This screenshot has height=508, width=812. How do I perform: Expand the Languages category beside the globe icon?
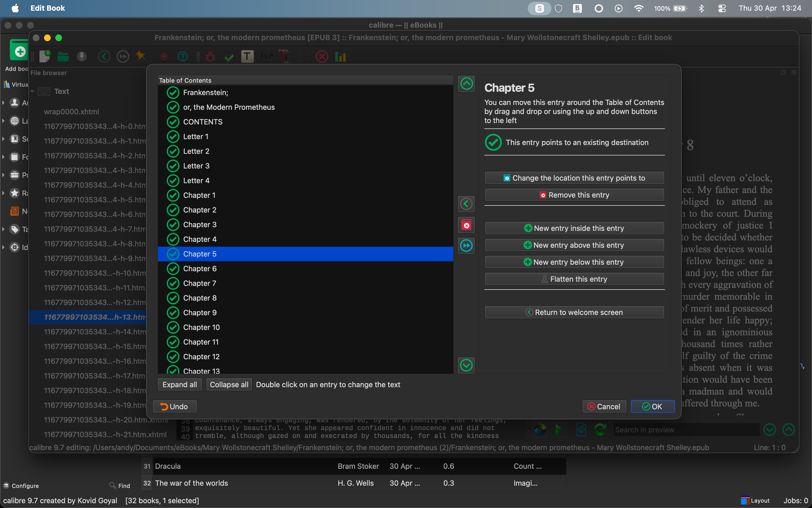[3, 121]
